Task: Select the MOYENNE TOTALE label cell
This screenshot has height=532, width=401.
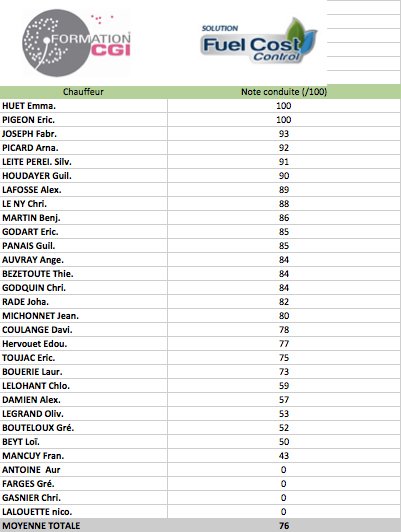Action: pos(83,526)
